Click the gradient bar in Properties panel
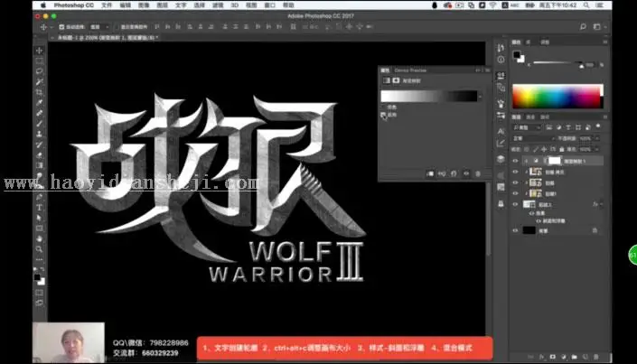The height and width of the screenshot is (364, 637). tap(429, 97)
